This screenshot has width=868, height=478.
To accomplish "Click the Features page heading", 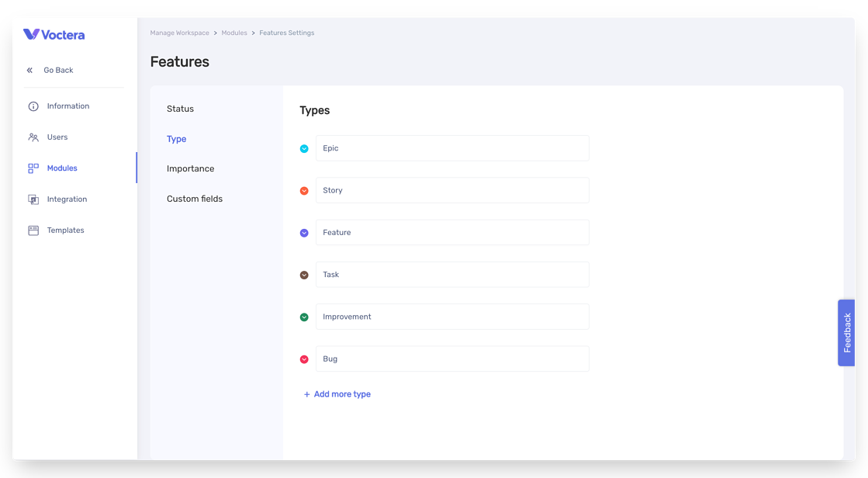I will [x=179, y=61].
